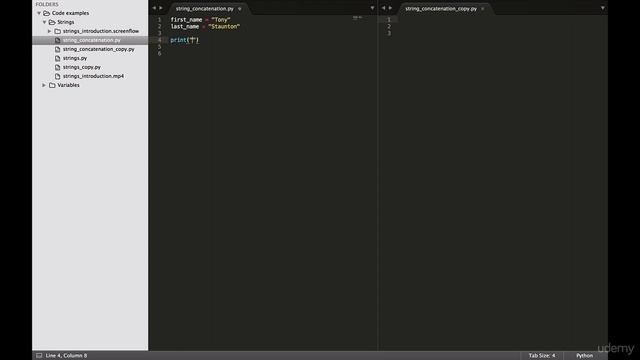Click the strings.py file icon

coord(58,58)
